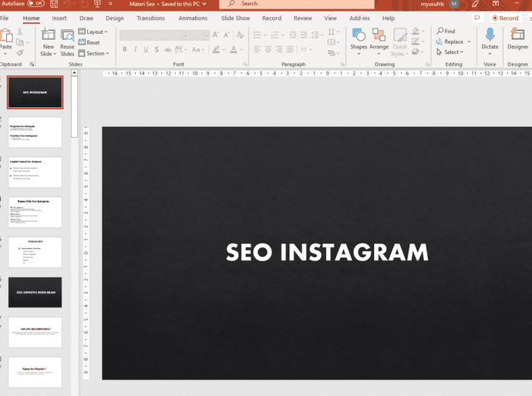This screenshot has width=532, height=396.
Task: Open the Designer pane
Action: click(x=517, y=35)
